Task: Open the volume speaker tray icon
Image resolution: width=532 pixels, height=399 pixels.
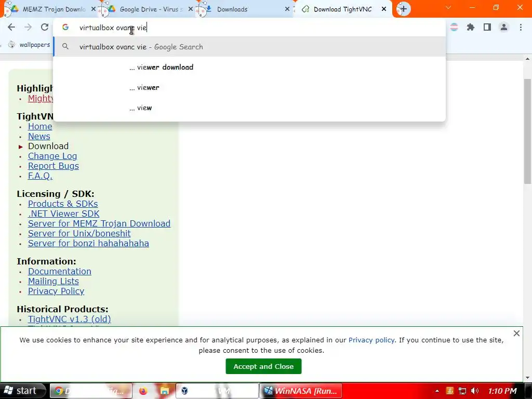Action: click(475, 391)
